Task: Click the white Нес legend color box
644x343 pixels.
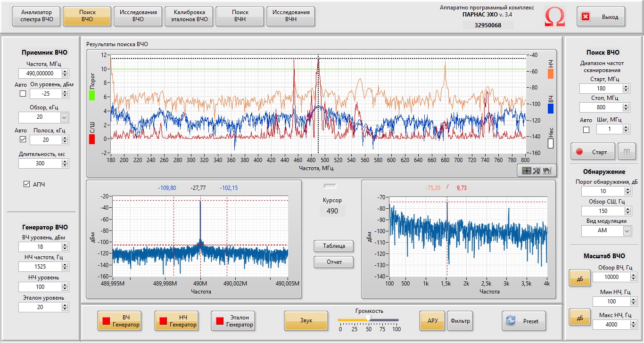Action: (x=551, y=143)
